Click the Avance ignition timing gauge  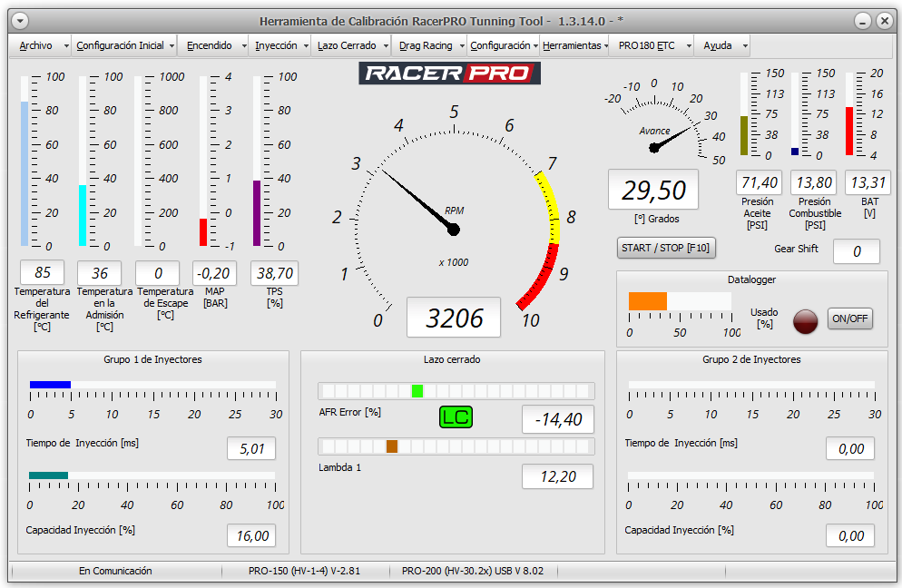(x=668, y=127)
